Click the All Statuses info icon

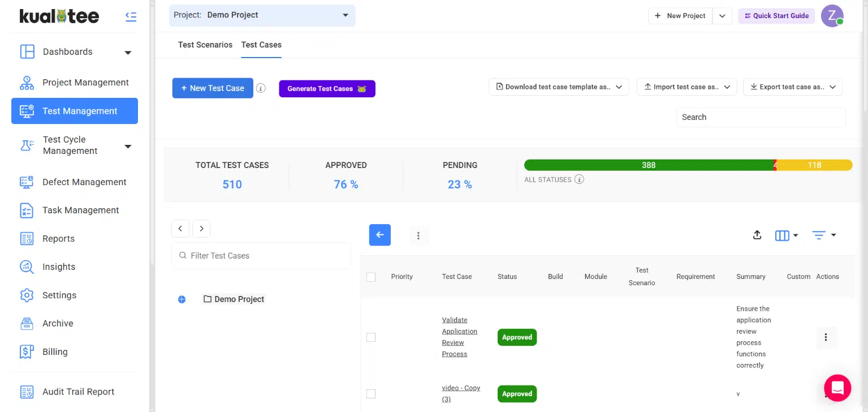[579, 179]
